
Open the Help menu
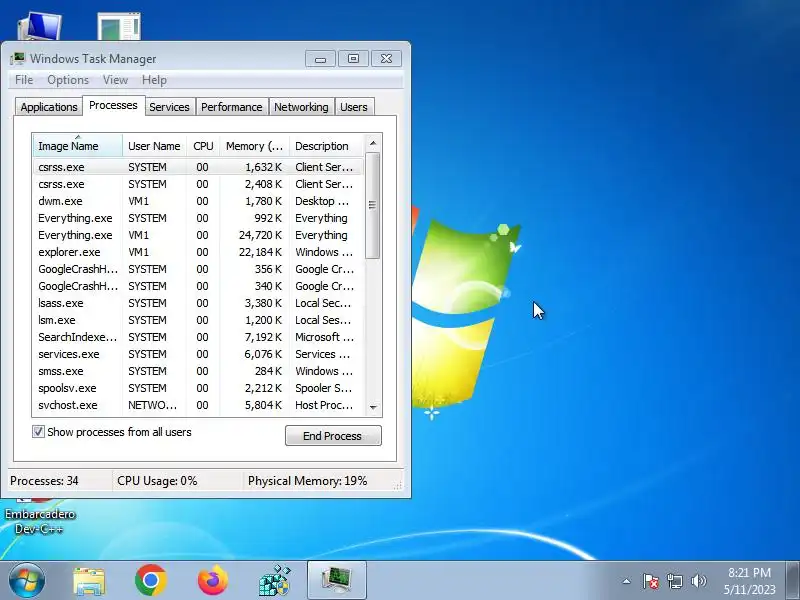(154, 80)
